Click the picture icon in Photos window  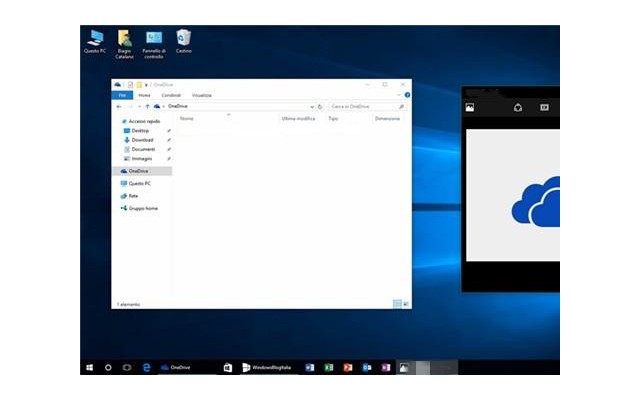click(470, 107)
